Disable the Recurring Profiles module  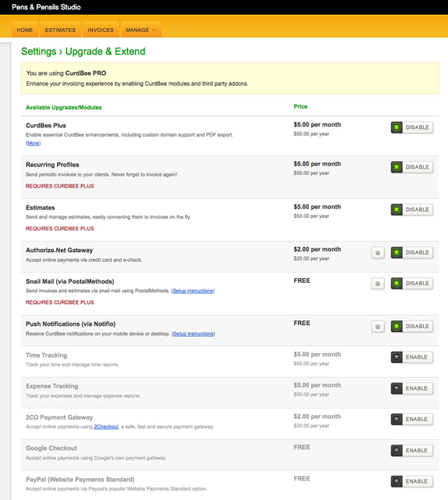(x=411, y=167)
